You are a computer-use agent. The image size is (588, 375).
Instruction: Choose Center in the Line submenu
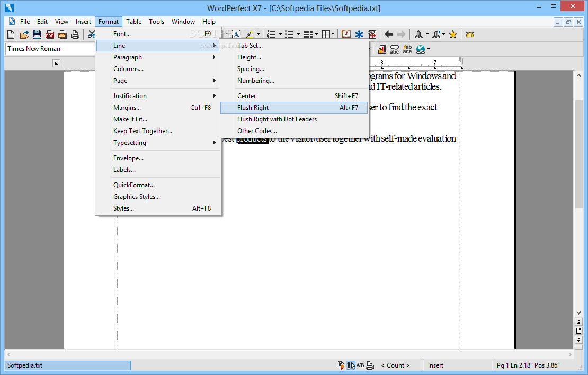click(x=294, y=95)
